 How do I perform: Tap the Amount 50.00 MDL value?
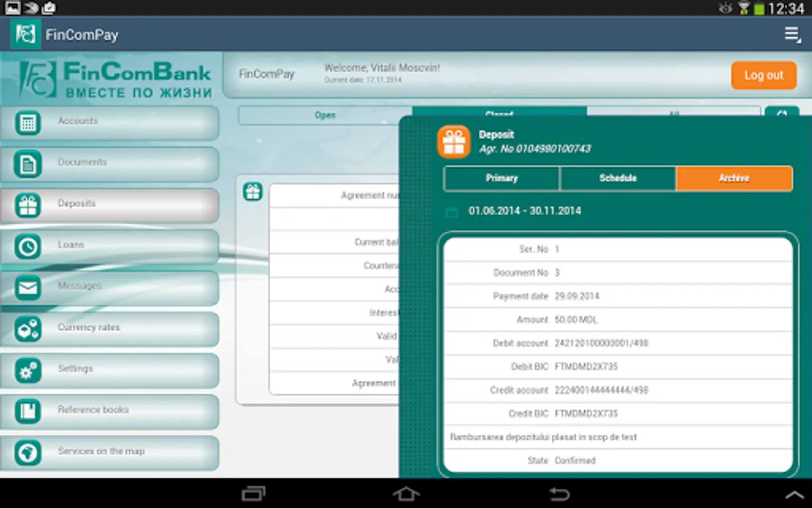pos(576,320)
